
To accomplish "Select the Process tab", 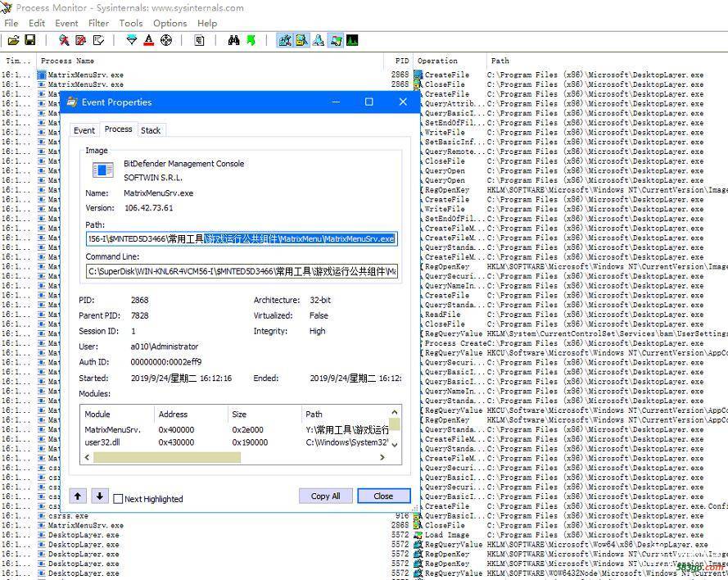I will tap(119, 129).
